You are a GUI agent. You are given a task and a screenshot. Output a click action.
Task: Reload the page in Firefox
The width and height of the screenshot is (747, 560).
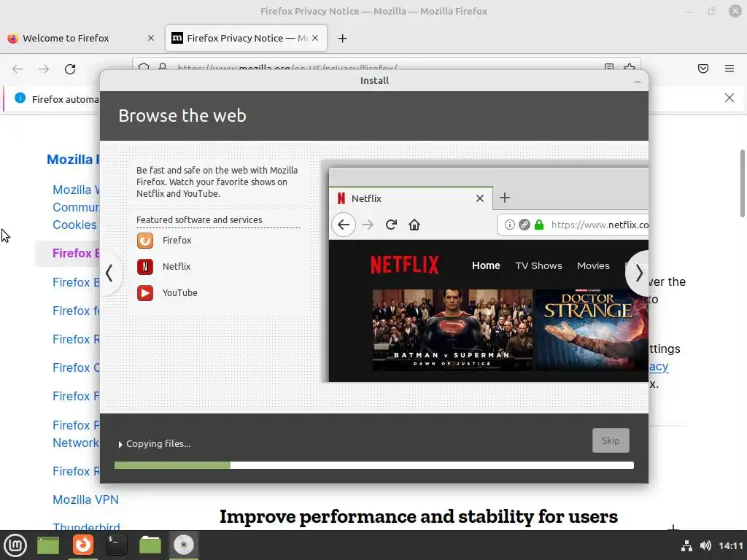[x=70, y=69]
